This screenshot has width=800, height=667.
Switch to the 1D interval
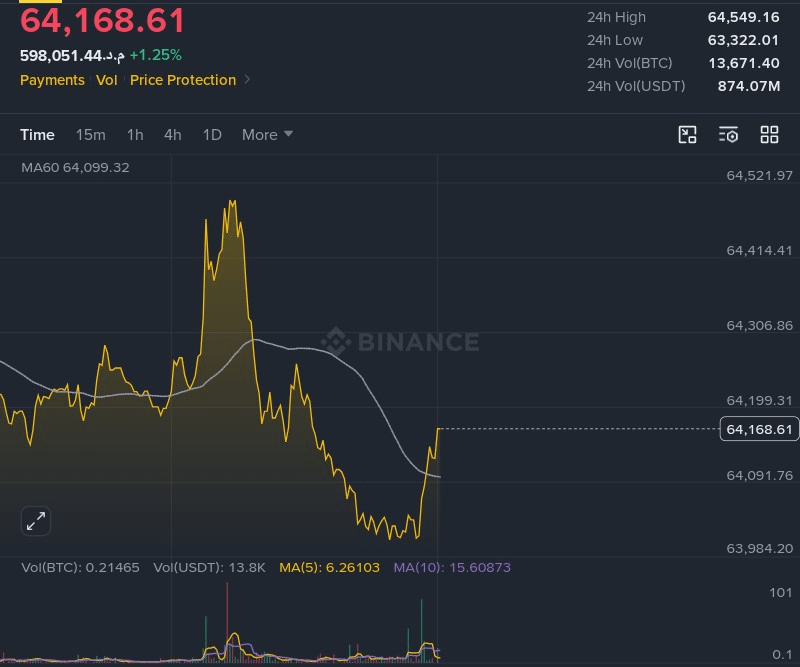click(212, 135)
